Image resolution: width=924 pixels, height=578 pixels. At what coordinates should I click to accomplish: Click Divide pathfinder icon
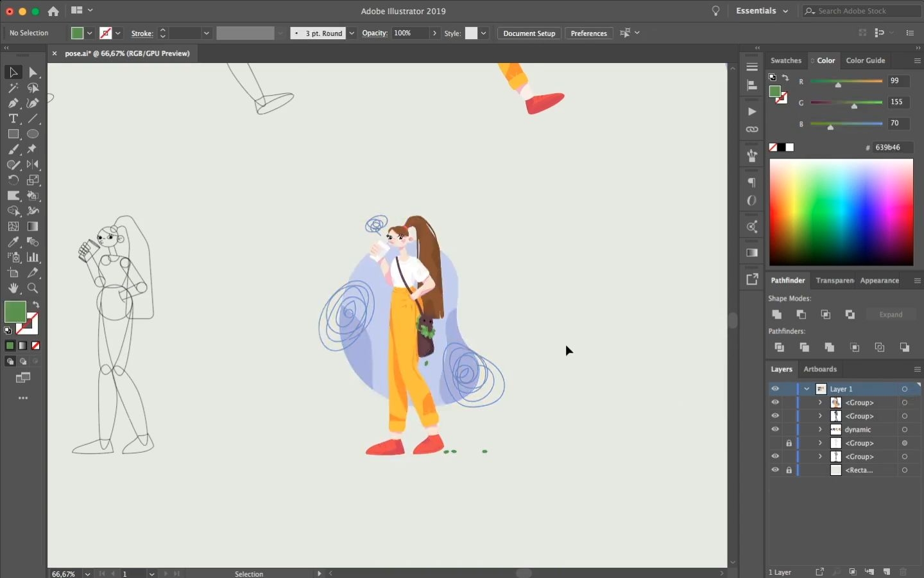click(x=779, y=347)
